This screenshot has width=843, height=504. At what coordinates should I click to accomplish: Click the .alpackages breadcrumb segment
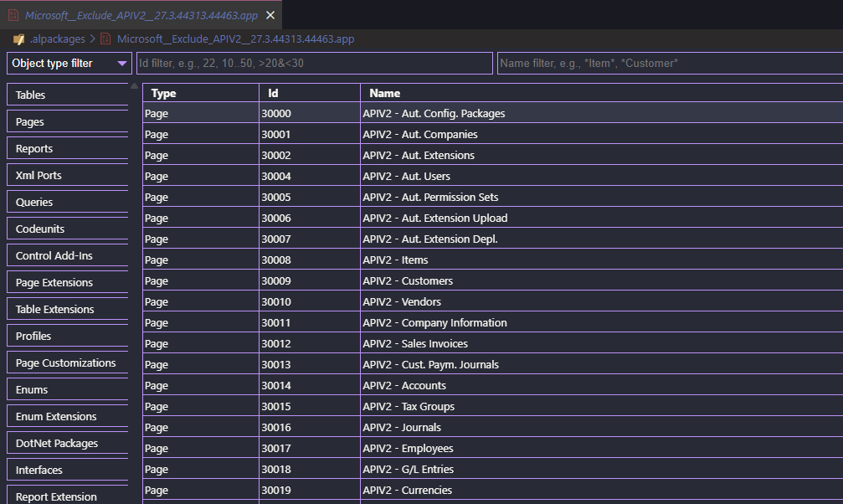click(58, 39)
